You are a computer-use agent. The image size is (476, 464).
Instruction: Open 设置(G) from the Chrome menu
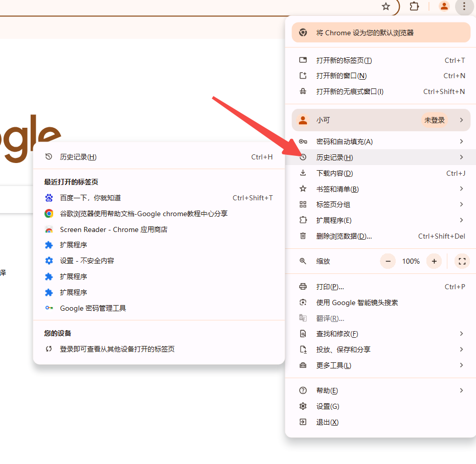pyautogui.click(x=381, y=406)
